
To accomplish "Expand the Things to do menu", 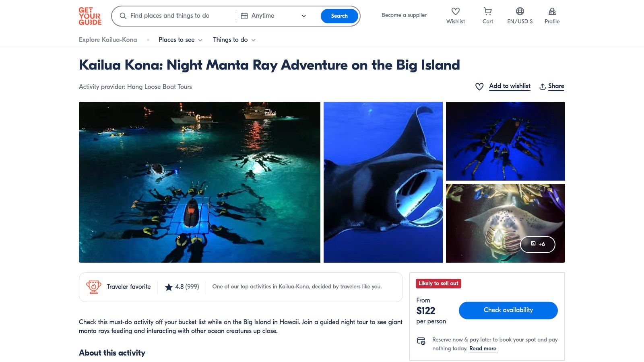I will pos(234,40).
